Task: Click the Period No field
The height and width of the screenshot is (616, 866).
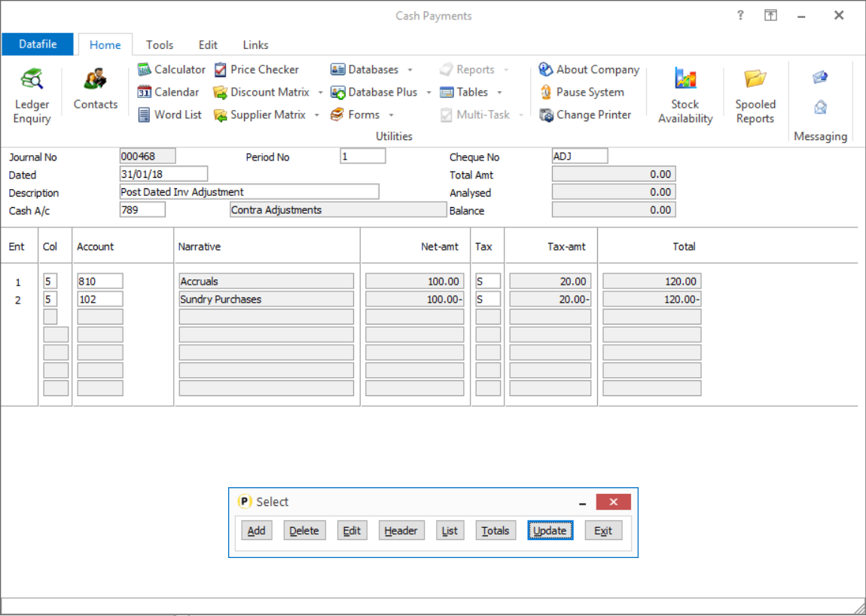Action: click(363, 157)
